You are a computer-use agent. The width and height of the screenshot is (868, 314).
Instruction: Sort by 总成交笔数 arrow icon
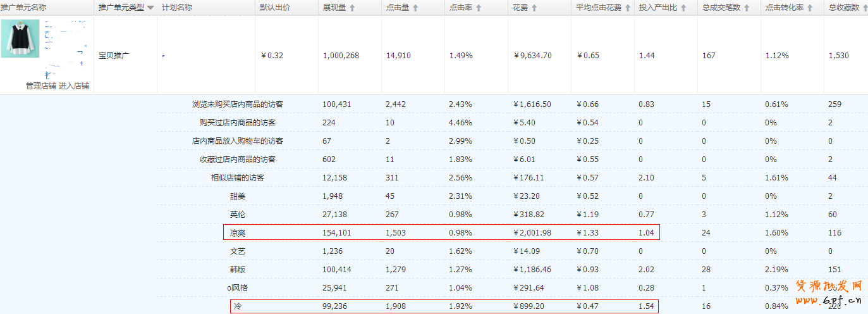[x=747, y=8]
